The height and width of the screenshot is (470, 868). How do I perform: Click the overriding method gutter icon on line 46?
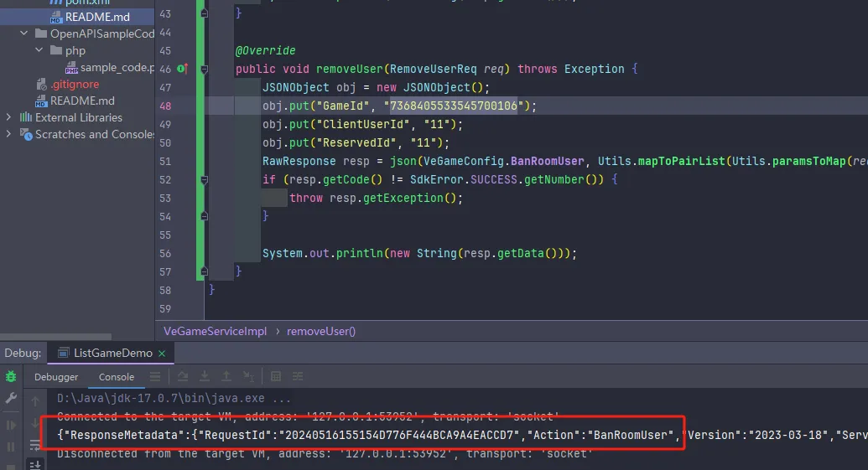pyautogui.click(x=182, y=69)
